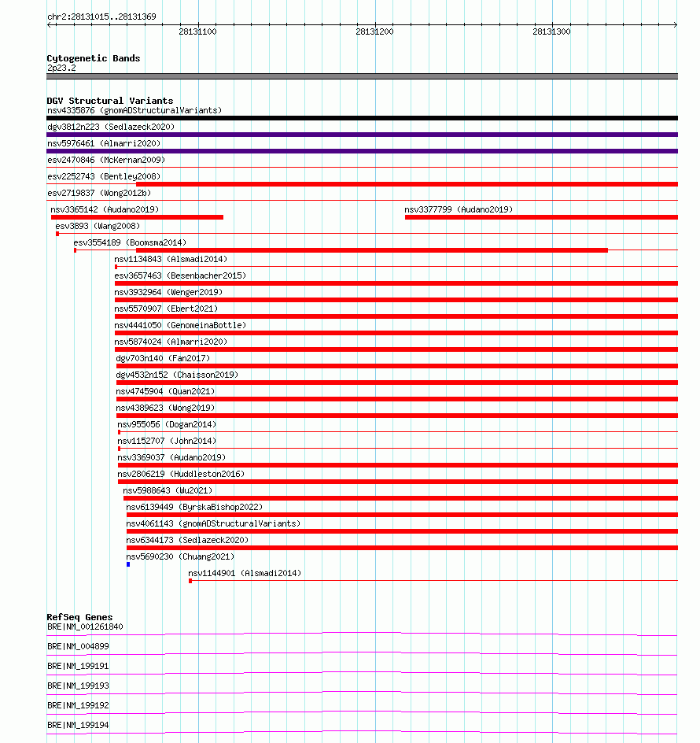Click ruler position 28131300
Viewport: 700px width, 743px height.
click(551, 31)
